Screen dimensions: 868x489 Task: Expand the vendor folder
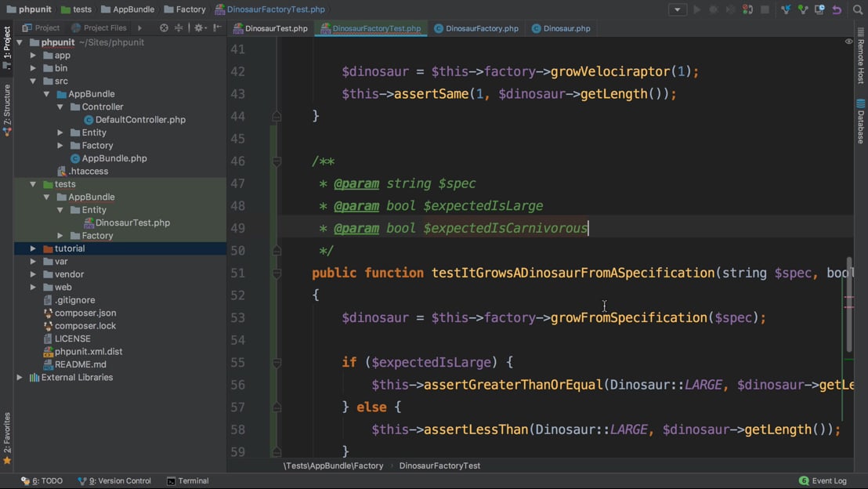point(33,274)
